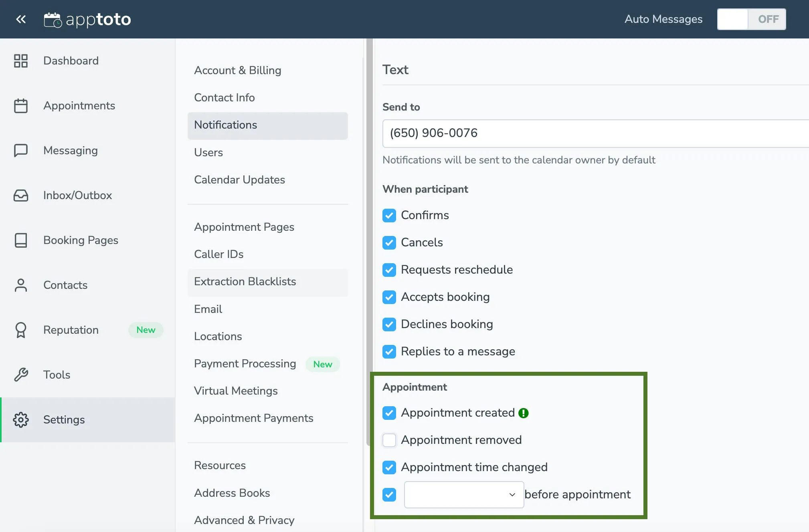Enable Appointment removed notifications
The width and height of the screenshot is (809, 532).
coord(389,440)
